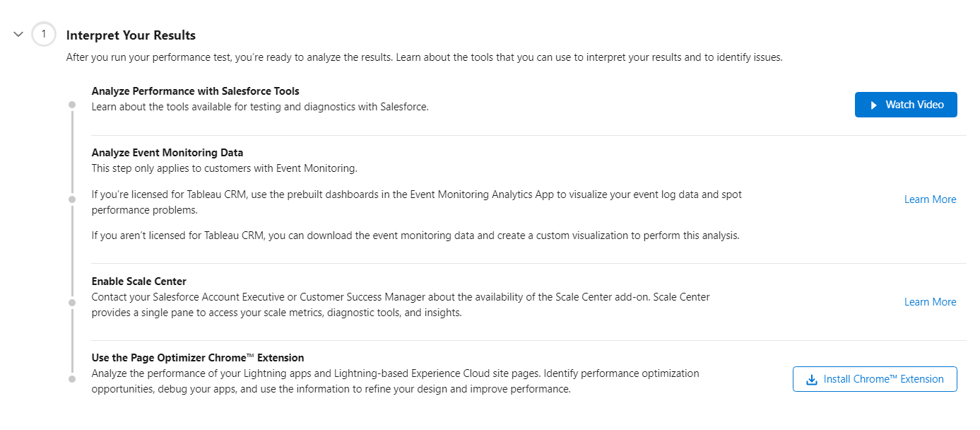Click the Use the Page Optimizer Chrome Extension title
Viewport: 980px width, 430px height.
click(x=198, y=358)
